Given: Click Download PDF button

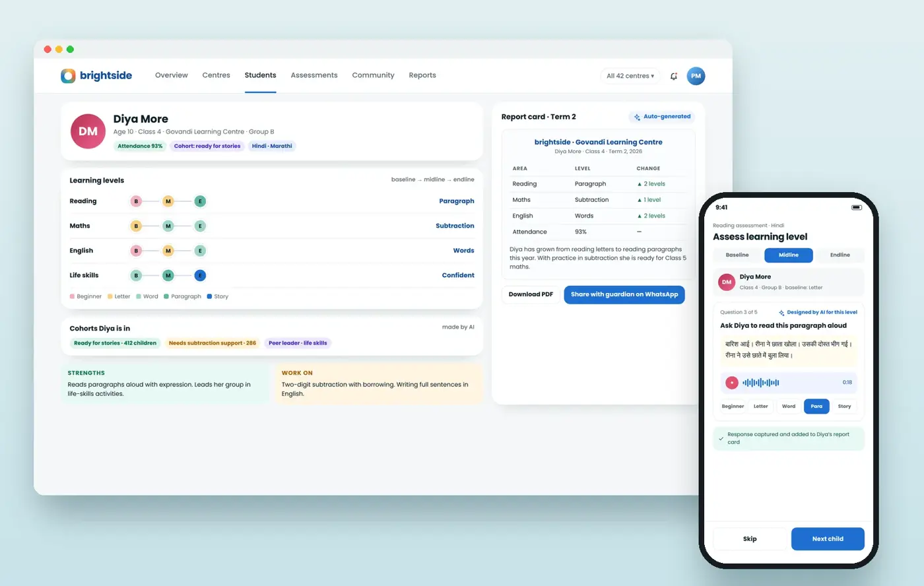Looking at the screenshot, I should click(531, 294).
